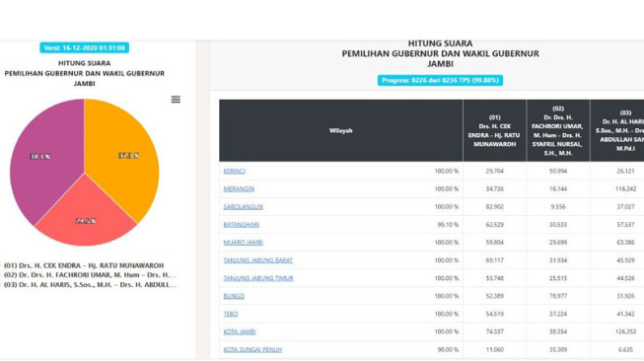Screen dimensions: 644x361
Task: Click the Progress TPS badge
Action: 440,80
